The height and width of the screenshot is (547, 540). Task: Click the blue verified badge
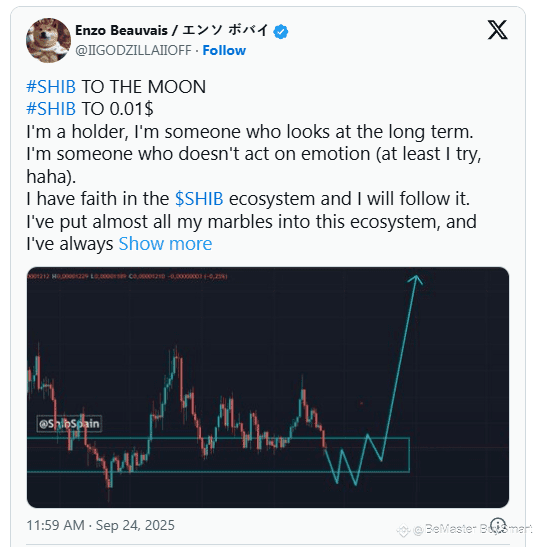point(281,32)
